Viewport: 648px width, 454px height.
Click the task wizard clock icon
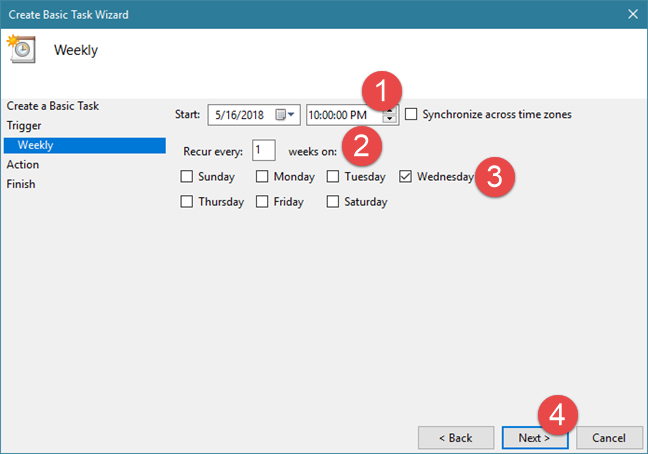tap(21, 49)
